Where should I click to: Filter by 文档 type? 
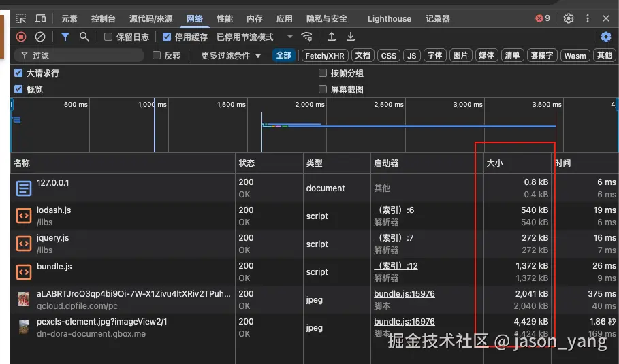click(362, 56)
